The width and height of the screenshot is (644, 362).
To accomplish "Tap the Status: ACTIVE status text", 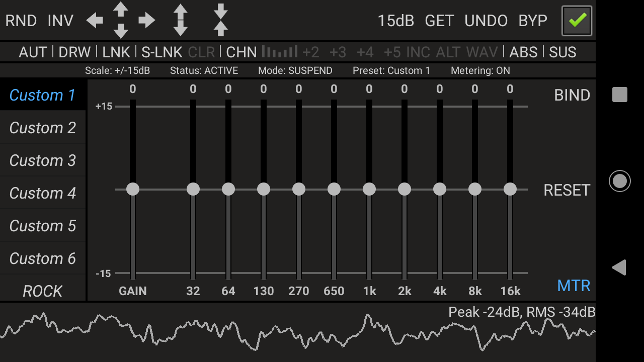I will click(x=204, y=70).
